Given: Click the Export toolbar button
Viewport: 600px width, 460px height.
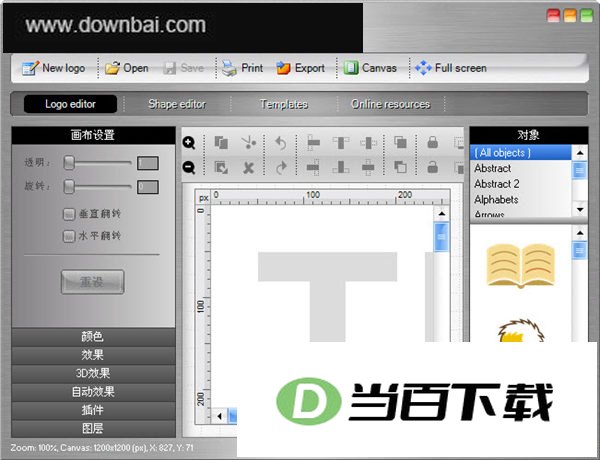Looking at the screenshot, I should pyautogui.click(x=300, y=68).
